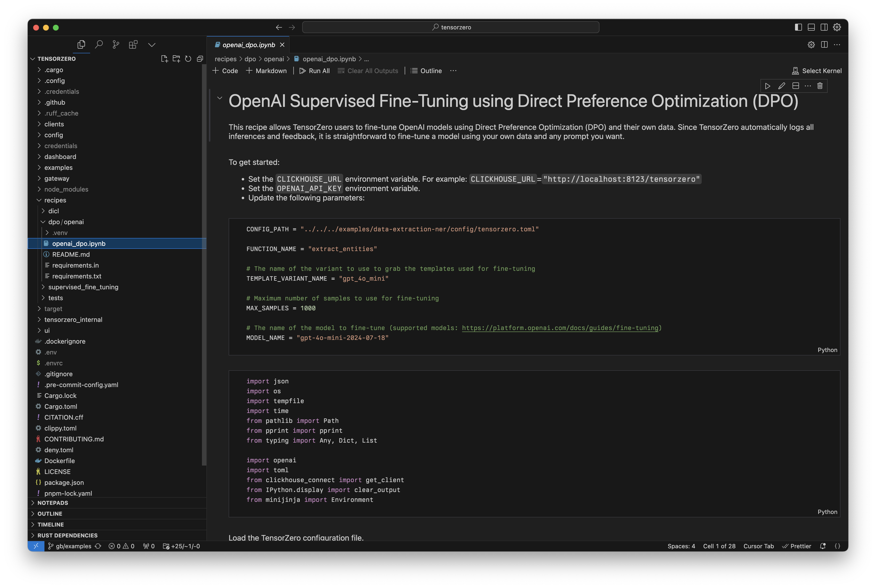Open the Extensions view icon
The height and width of the screenshot is (588, 876).
click(x=133, y=45)
